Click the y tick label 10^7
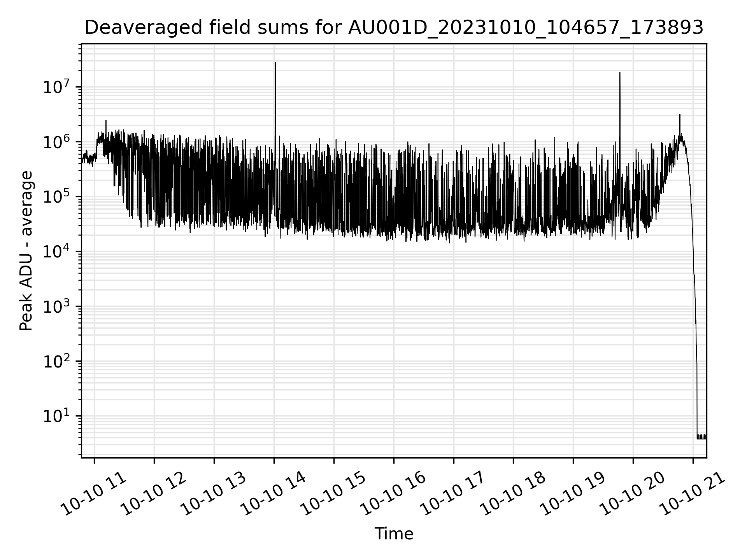 [x=57, y=86]
